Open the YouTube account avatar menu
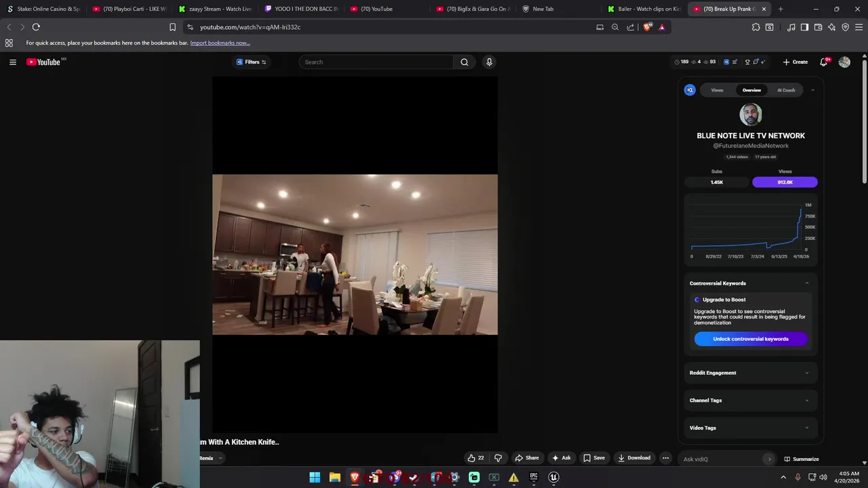This screenshot has height=488, width=868. [844, 62]
